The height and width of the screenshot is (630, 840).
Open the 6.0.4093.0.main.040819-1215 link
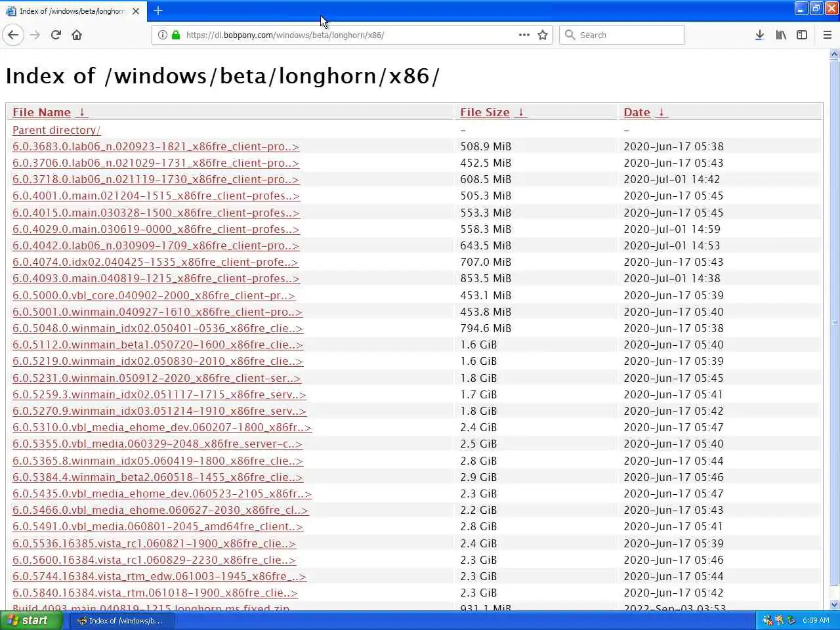tap(156, 278)
